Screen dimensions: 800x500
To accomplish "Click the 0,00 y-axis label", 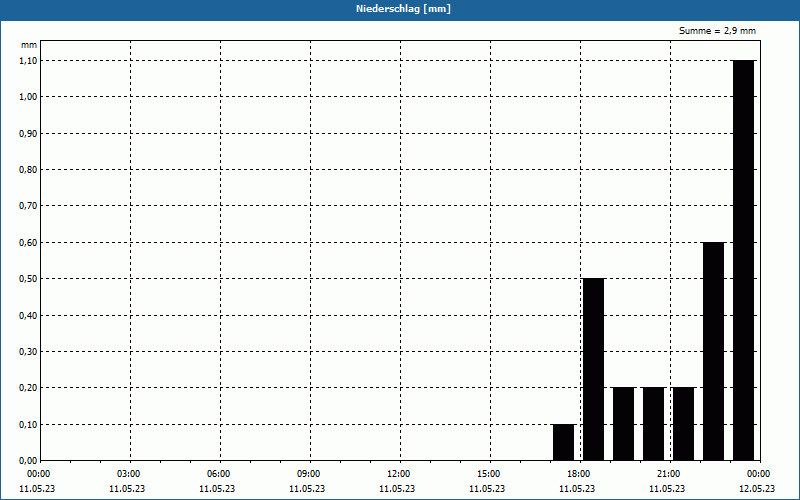I will coord(28,461).
